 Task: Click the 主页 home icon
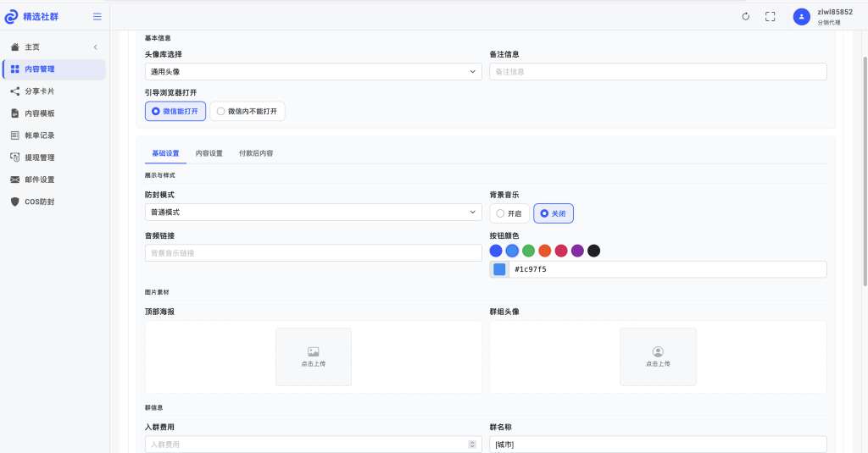pyautogui.click(x=15, y=47)
